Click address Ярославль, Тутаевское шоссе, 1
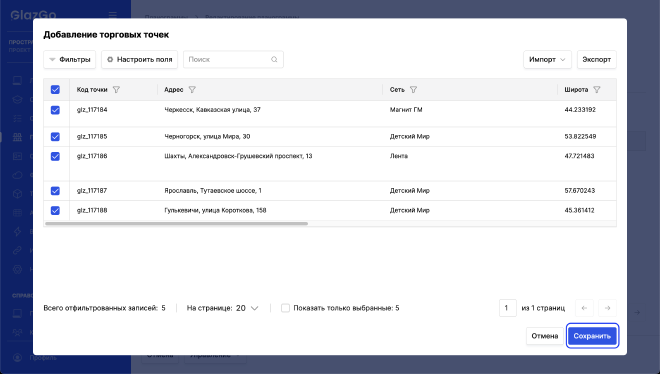The height and width of the screenshot is (374, 660). 213,191
